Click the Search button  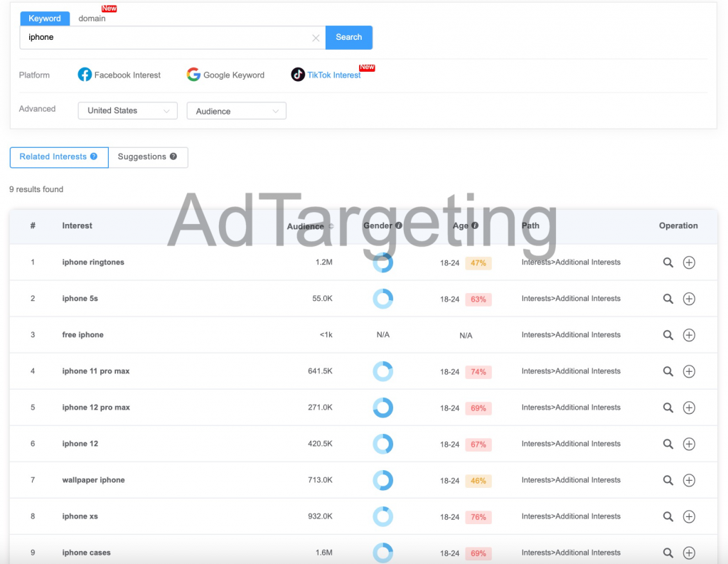click(x=348, y=37)
